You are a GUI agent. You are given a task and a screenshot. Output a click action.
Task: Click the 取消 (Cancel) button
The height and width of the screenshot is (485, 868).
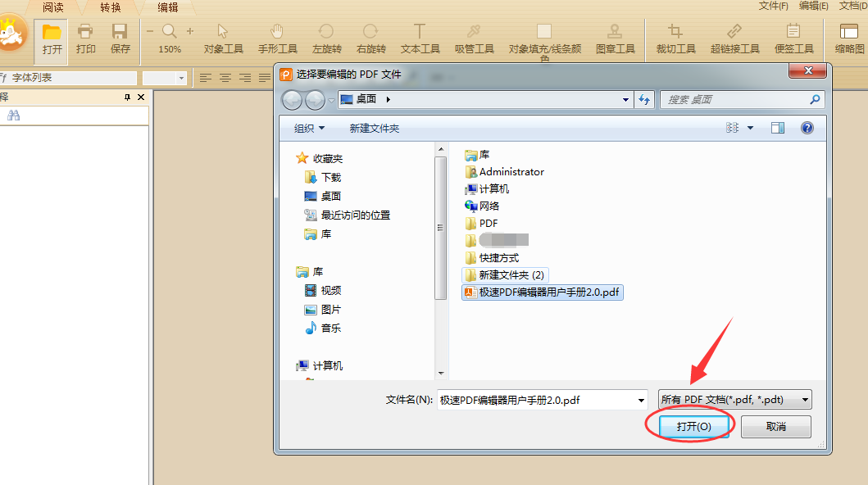pyautogui.click(x=776, y=426)
